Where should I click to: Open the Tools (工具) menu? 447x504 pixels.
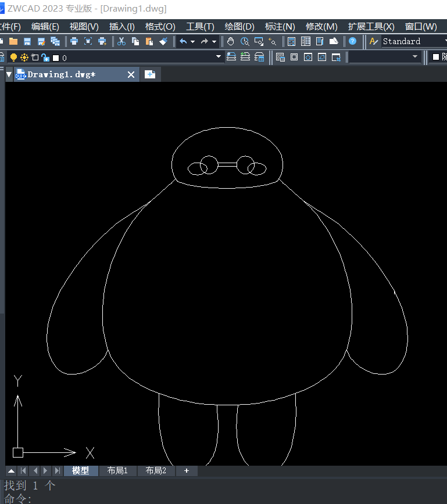tap(200, 26)
